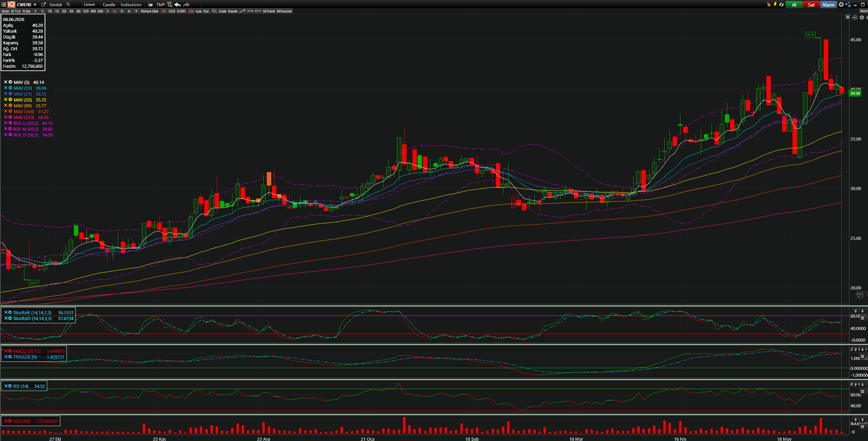Move the MACD panel up
The image size is (868, 441).
(856, 350)
